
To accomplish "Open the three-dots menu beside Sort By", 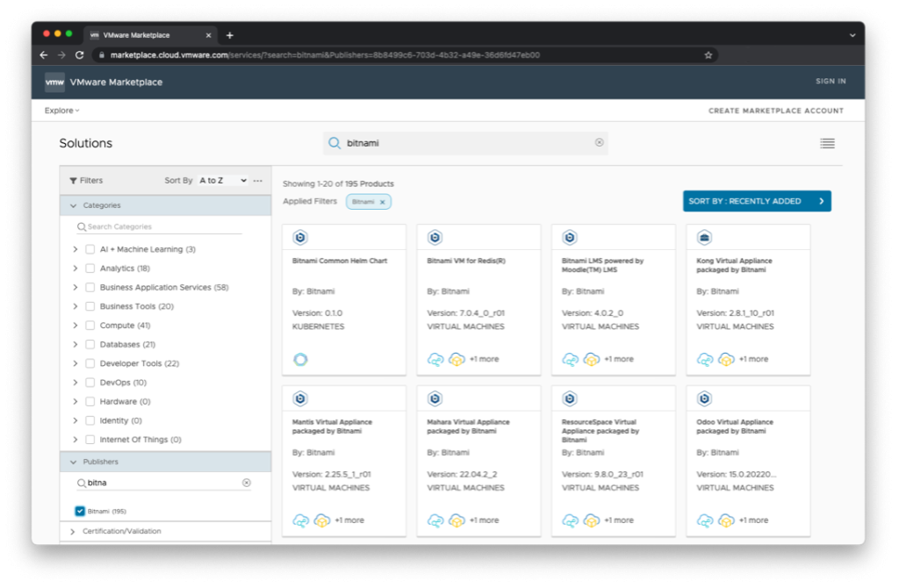I will [257, 181].
